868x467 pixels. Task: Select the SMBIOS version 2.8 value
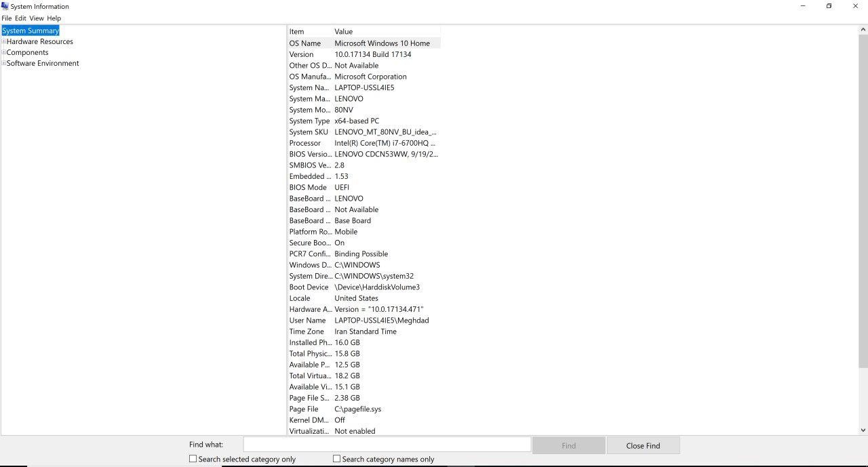click(339, 165)
